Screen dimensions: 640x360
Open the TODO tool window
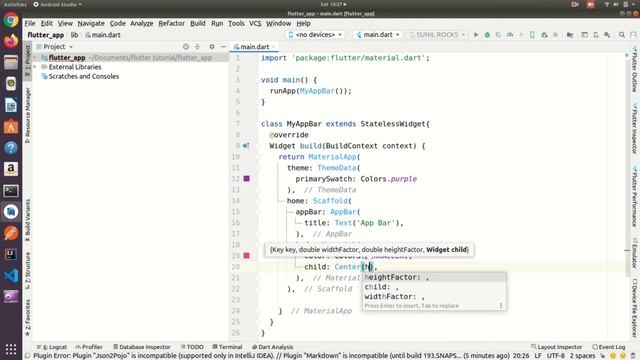(192, 347)
